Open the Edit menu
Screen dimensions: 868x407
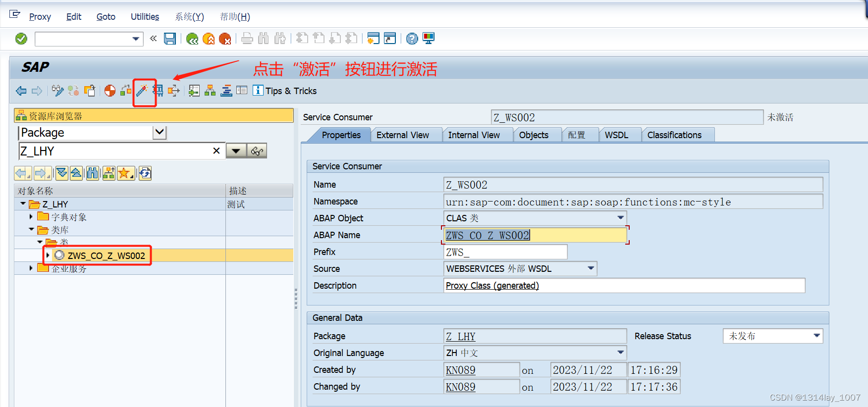coord(74,17)
